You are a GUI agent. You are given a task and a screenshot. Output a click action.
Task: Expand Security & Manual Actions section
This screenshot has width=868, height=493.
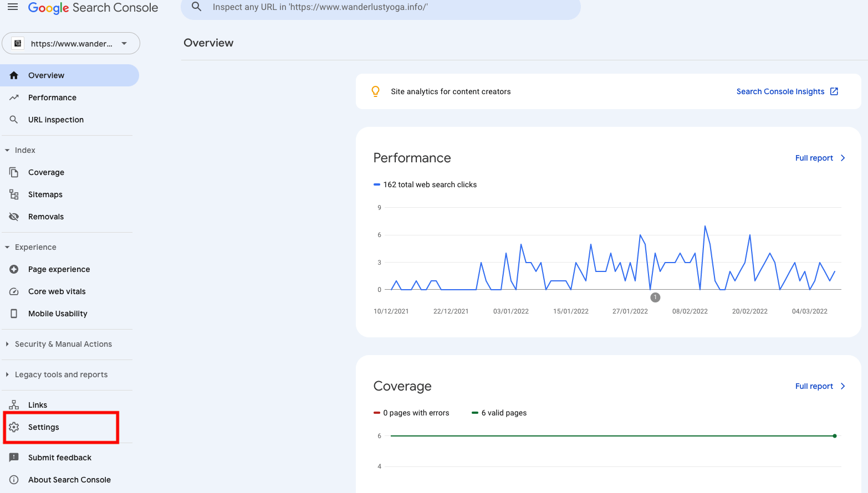7,344
